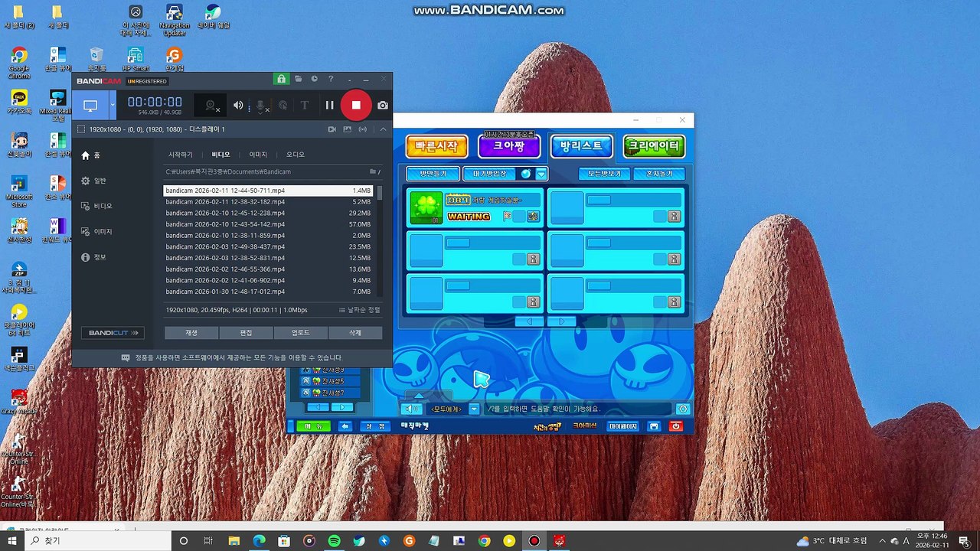
Task: Select Bandicam screen recording mode icon
Action: tap(90, 106)
